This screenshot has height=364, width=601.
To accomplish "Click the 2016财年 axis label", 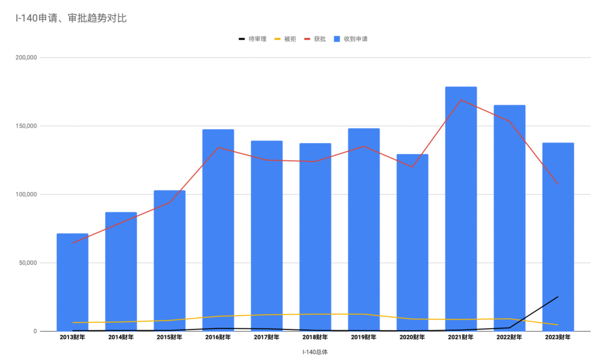I will [x=218, y=337].
